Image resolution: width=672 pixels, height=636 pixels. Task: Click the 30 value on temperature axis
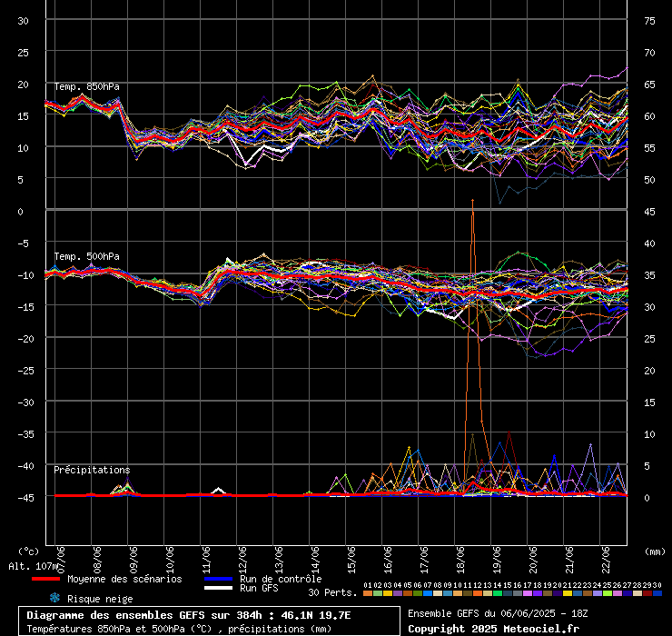tap(23, 21)
